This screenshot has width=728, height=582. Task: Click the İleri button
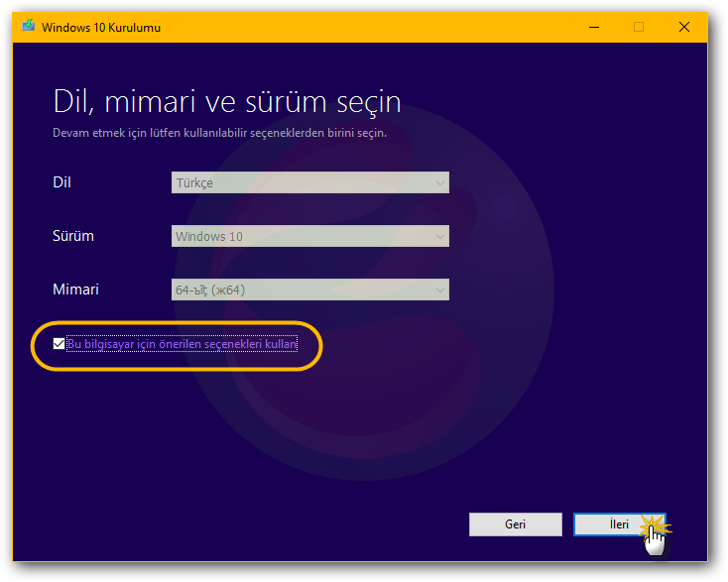619,524
